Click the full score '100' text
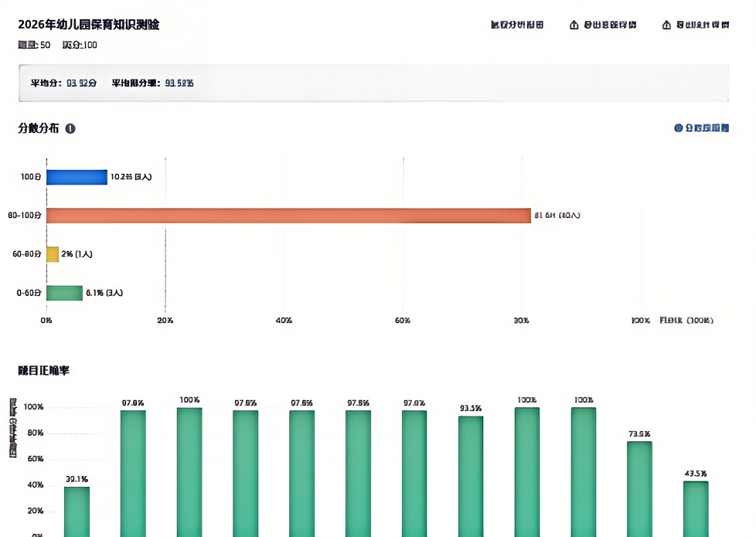 [90, 45]
